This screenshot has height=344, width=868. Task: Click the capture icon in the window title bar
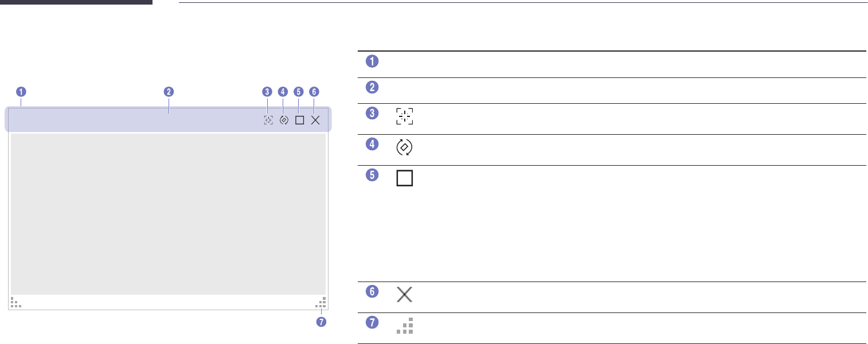tap(268, 120)
